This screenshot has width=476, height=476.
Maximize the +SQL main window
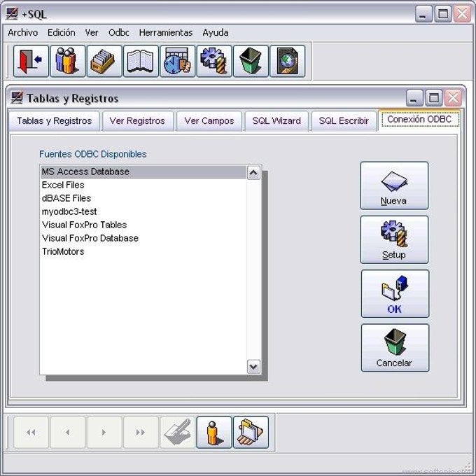[443, 14]
